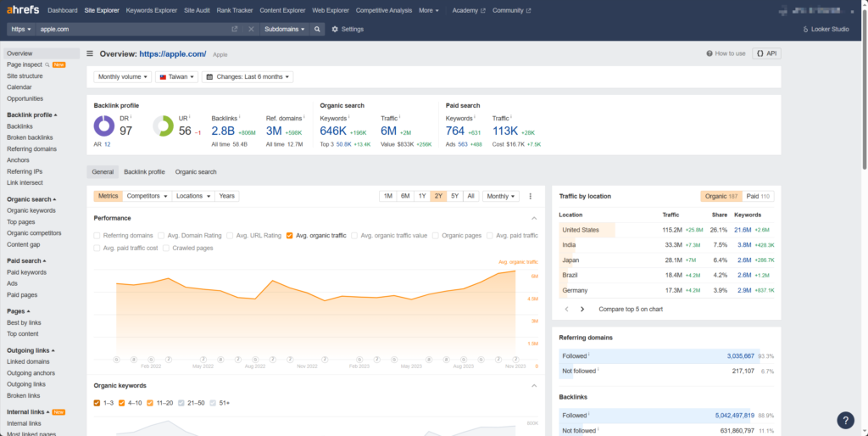
Task: Click the UR donut chart
Action: [164, 126]
